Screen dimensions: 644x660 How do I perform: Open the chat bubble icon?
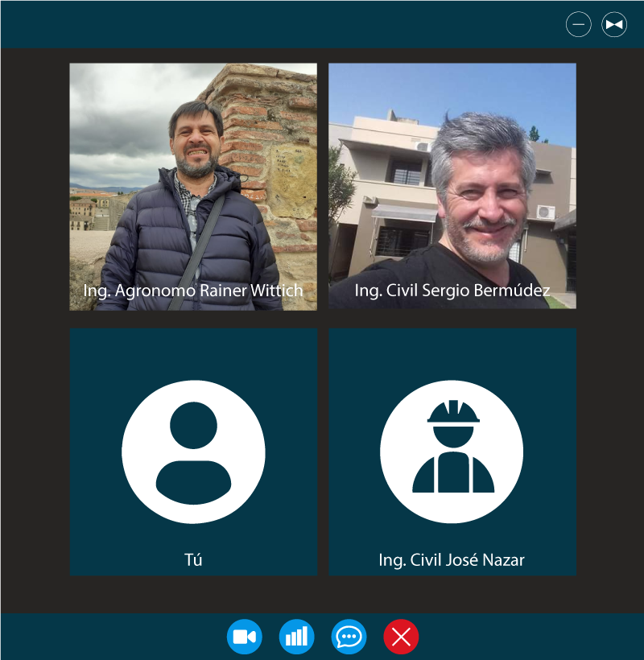[x=349, y=637]
